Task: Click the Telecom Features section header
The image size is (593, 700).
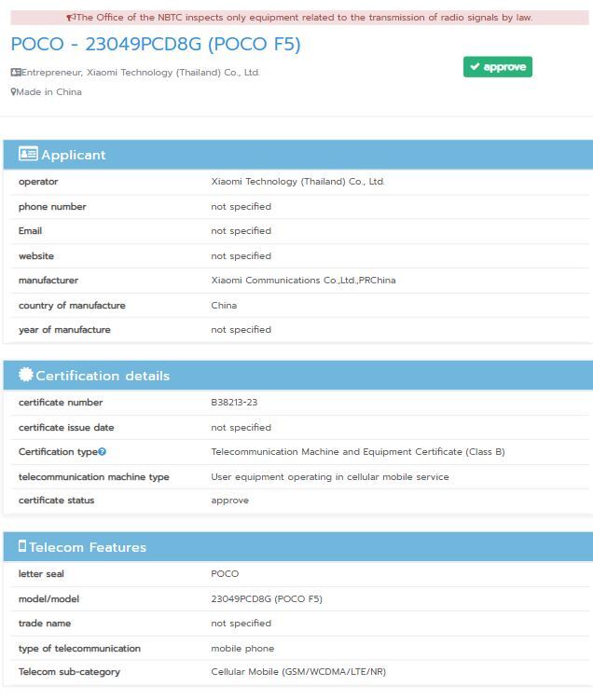Action: pyautogui.click(x=297, y=547)
